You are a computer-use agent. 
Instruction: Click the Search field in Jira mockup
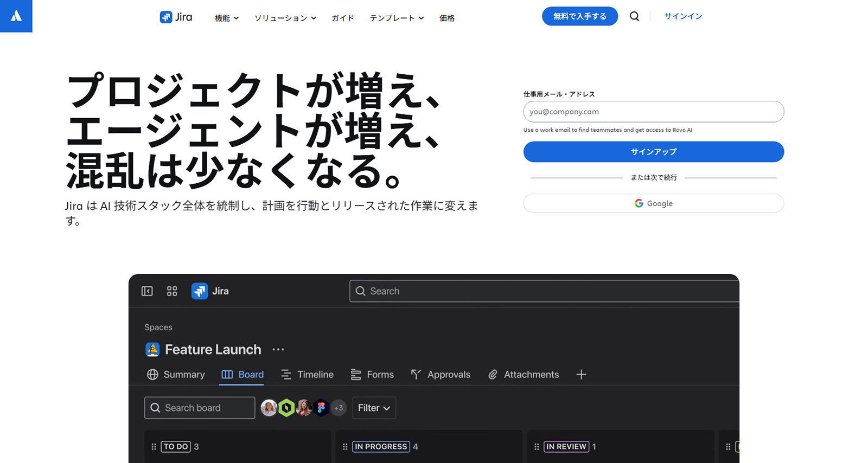[544, 291]
